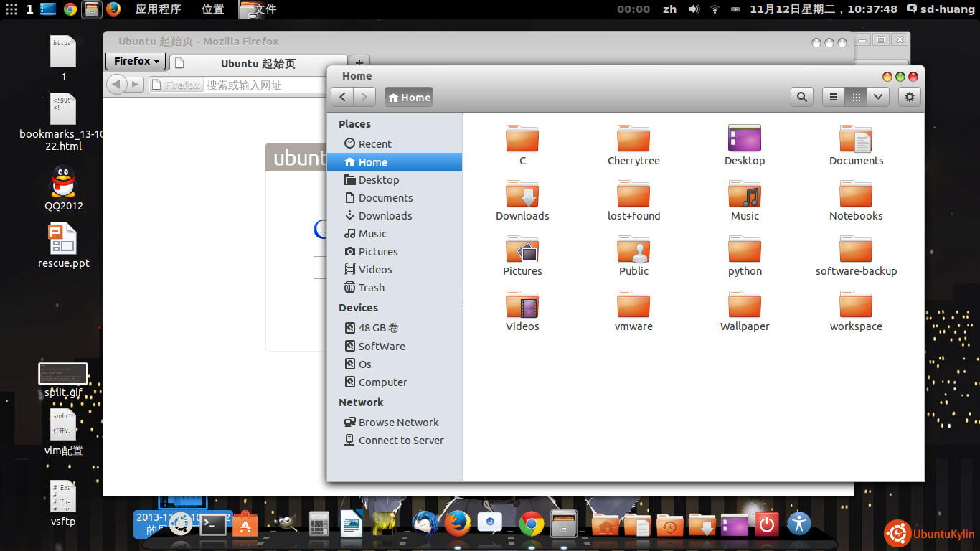Open the Videos folder icon

click(522, 305)
